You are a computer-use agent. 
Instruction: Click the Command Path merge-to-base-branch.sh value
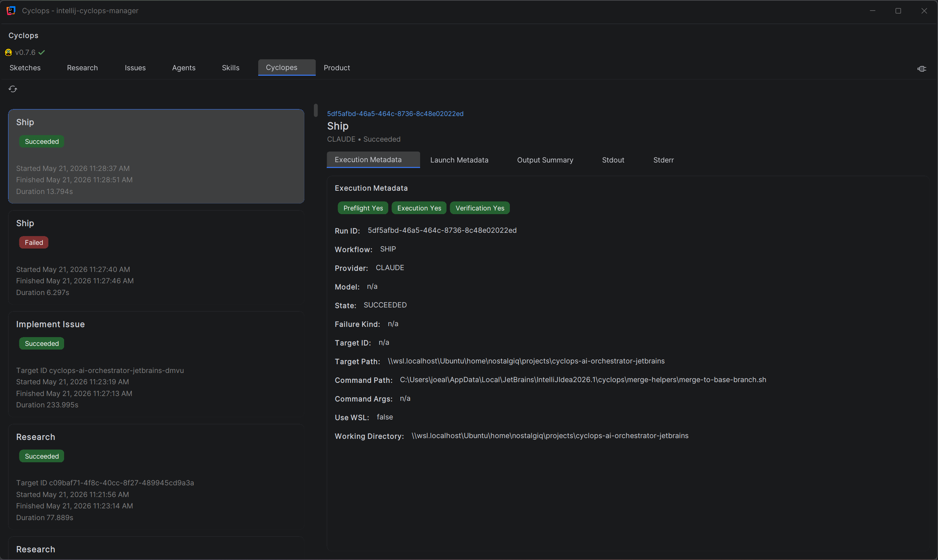(583, 380)
